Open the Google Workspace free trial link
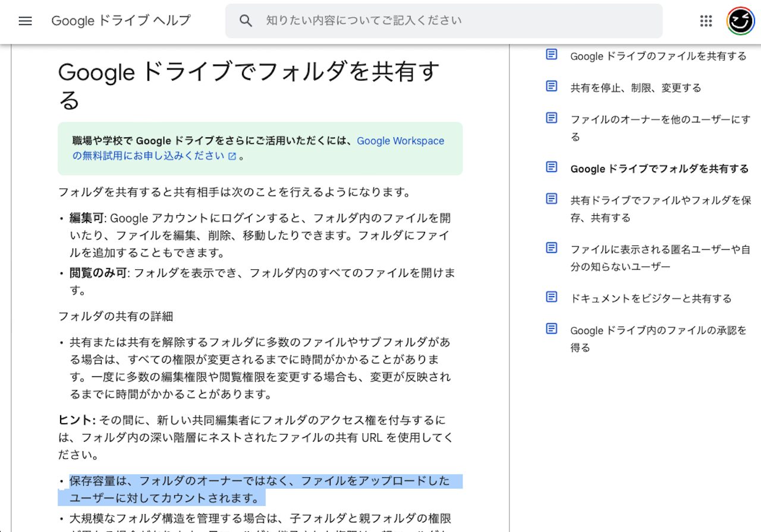Viewport: 761px width, 532px height. 258,149
